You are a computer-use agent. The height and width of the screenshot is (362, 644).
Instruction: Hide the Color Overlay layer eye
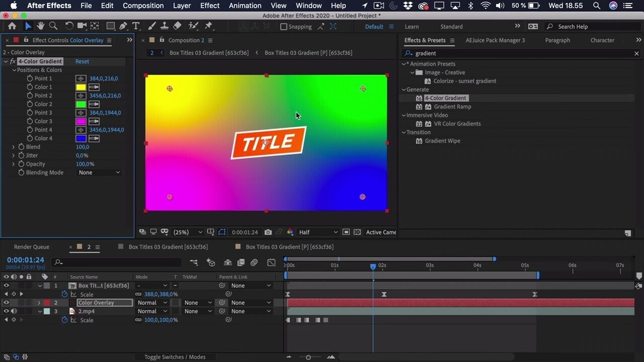(6, 302)
